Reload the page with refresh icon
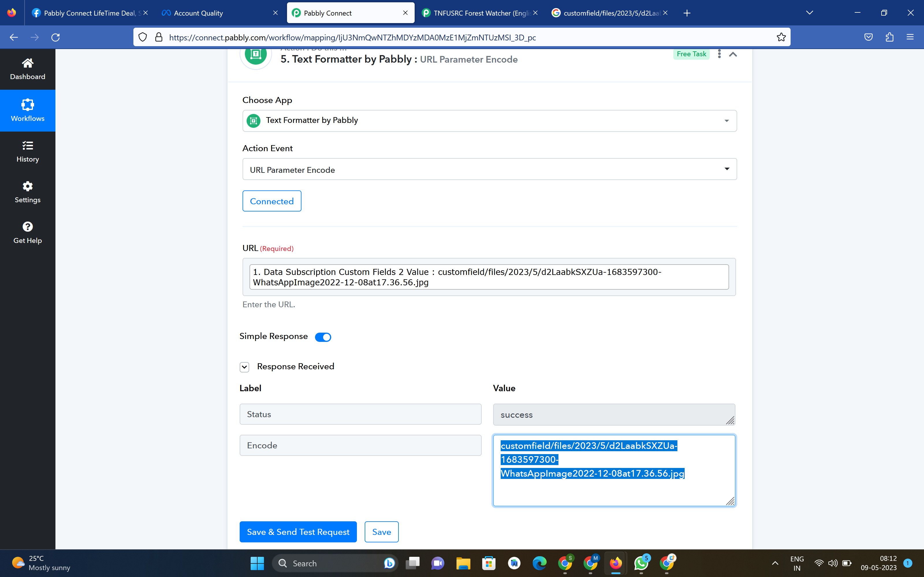The height and width of the screenshot is (577, 924). pos(56,37)
